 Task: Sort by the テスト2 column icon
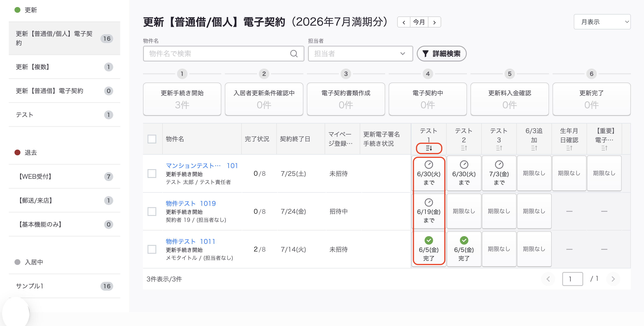[x=464, y=148]
